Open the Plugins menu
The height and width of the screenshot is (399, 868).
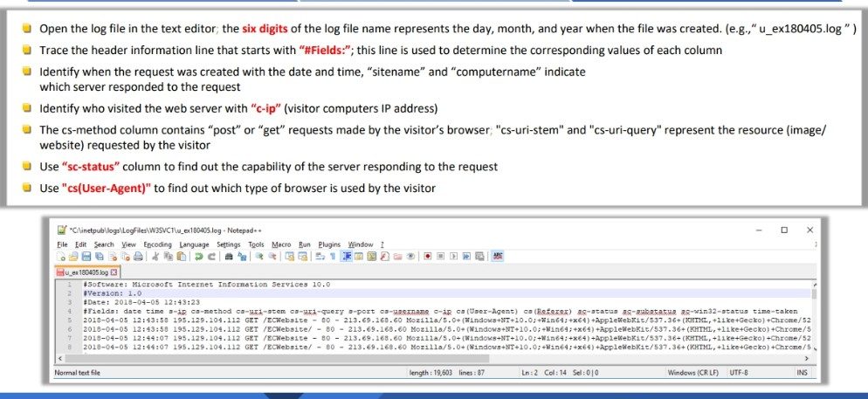[x=329, y=244]
